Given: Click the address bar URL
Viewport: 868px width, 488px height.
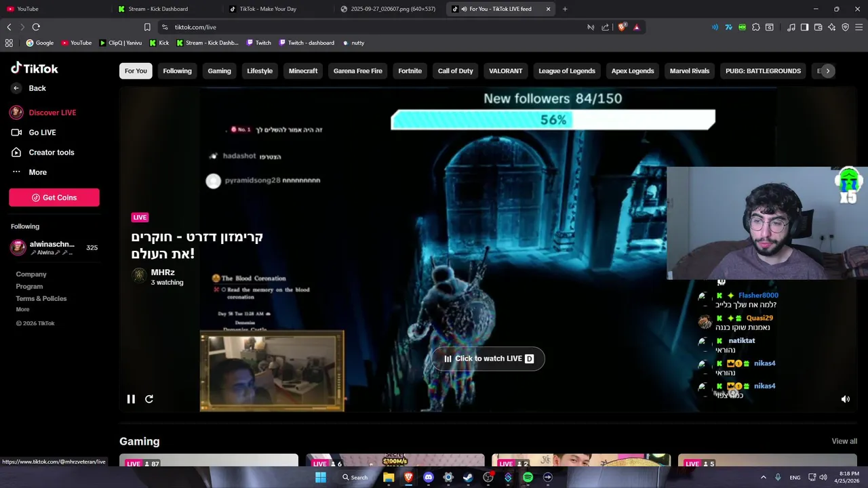Looking at the screenshot, I should pyautogui.click(x=195, y=27).
